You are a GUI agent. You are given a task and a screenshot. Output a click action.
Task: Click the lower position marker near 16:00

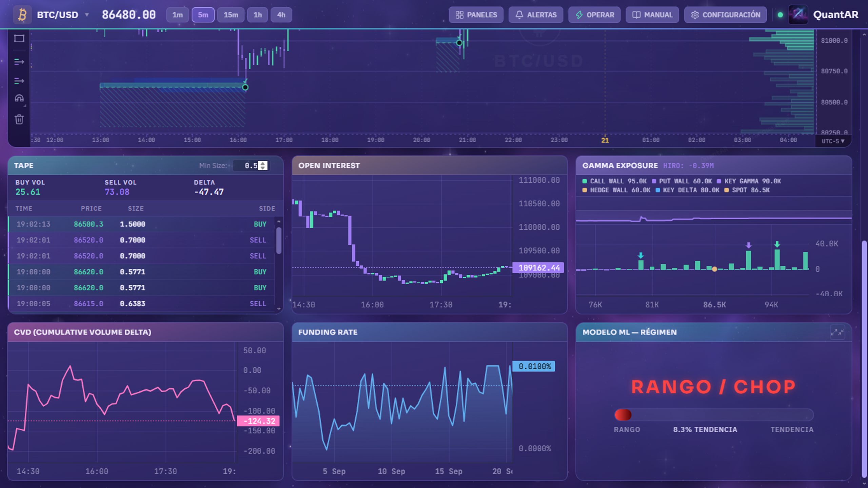pos(245,87)
